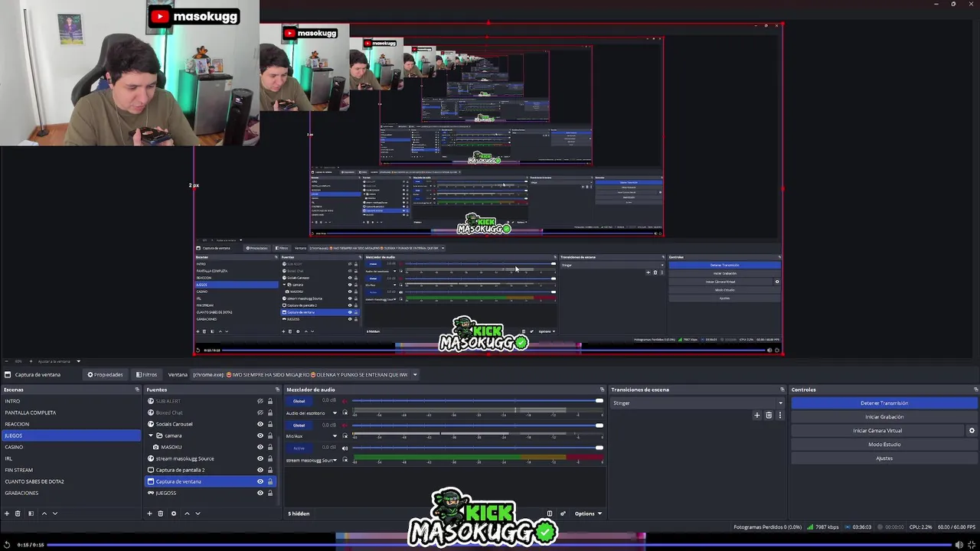The height and width of the screenshot is (551, 980).
Task: Adjust Audio del escritorio volume slider
Action: coord(476,401)
